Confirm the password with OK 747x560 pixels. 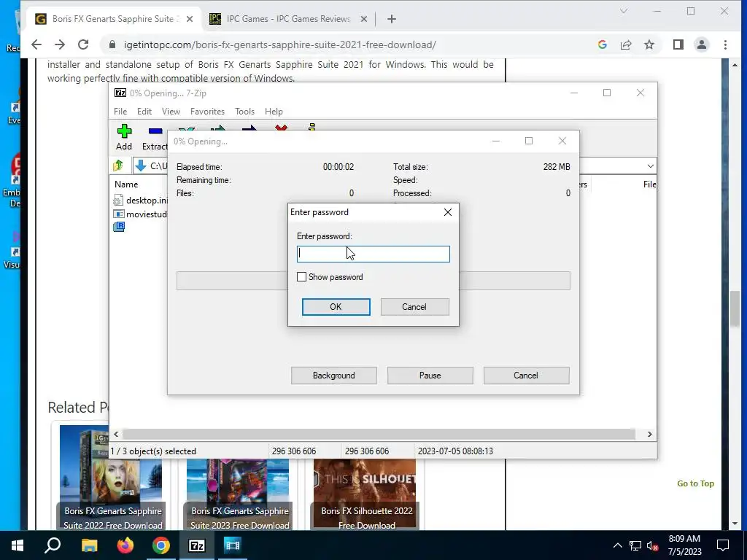336,307
